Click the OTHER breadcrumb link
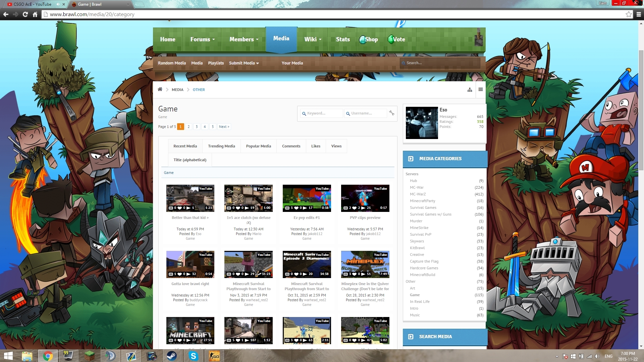 pos(199,90)
